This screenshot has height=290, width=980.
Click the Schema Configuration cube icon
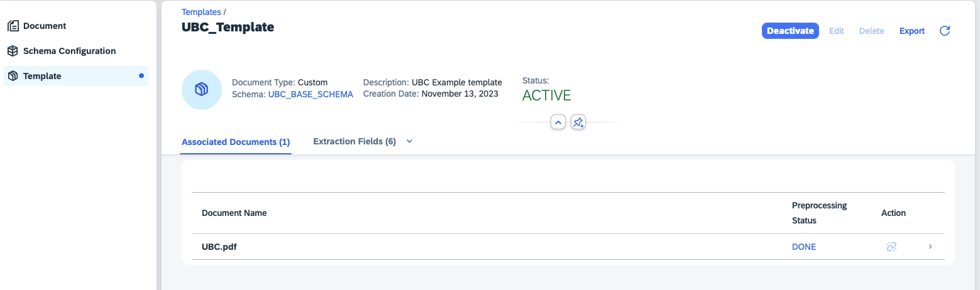pos(13,51)
